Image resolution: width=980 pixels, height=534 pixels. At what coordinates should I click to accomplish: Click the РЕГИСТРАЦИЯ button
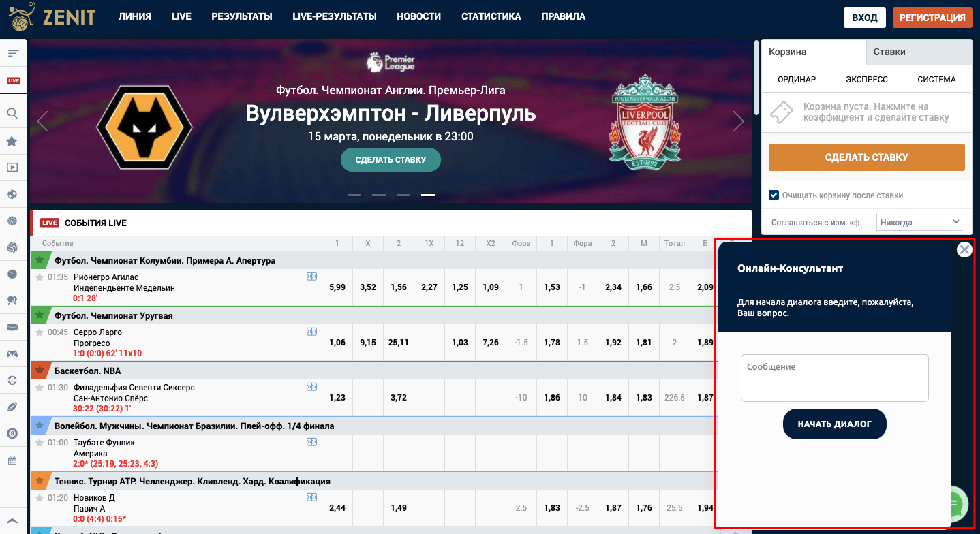pos(932,18)
